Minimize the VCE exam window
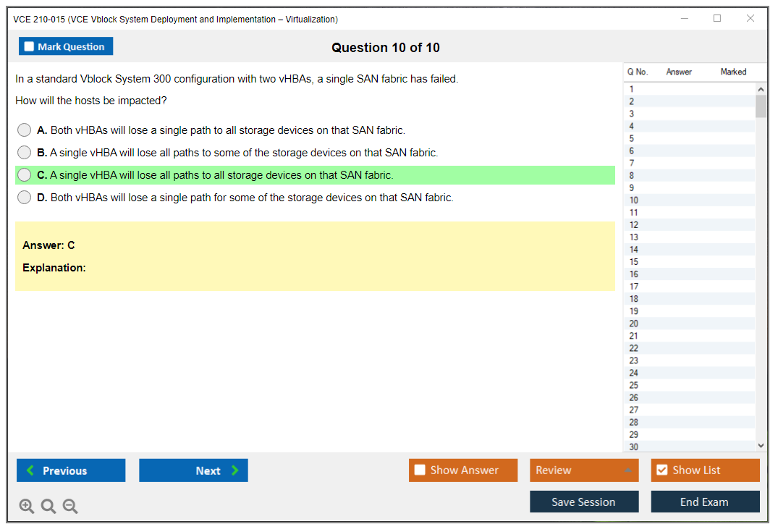Image resolution: width=778 pixels, height=532 pixels. (684, 19)
